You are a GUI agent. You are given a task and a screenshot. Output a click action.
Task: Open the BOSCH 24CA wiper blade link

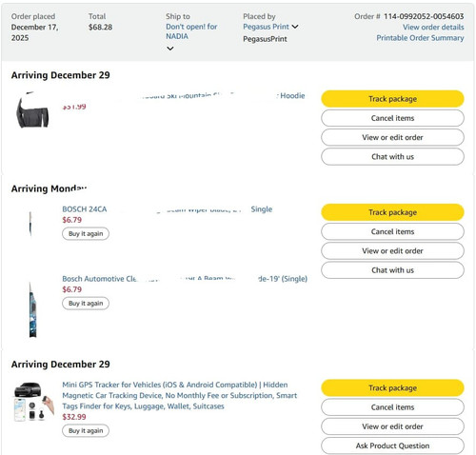168,209
